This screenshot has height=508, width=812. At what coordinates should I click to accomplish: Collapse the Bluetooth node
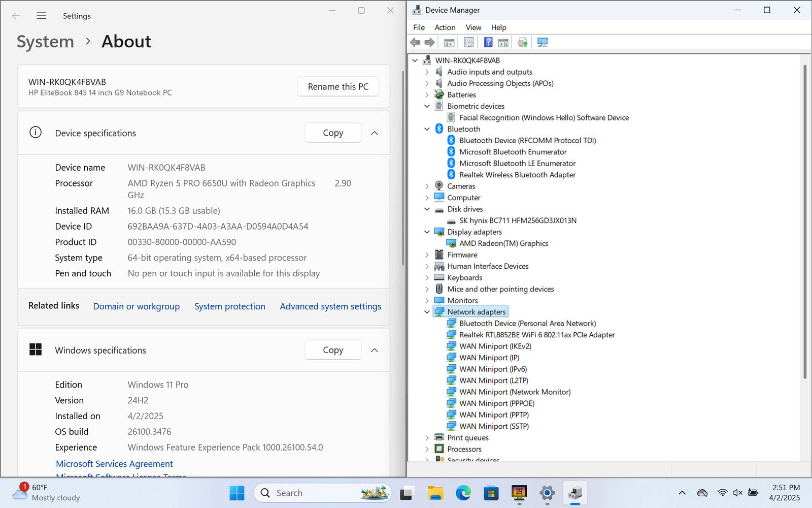point(427,129)
